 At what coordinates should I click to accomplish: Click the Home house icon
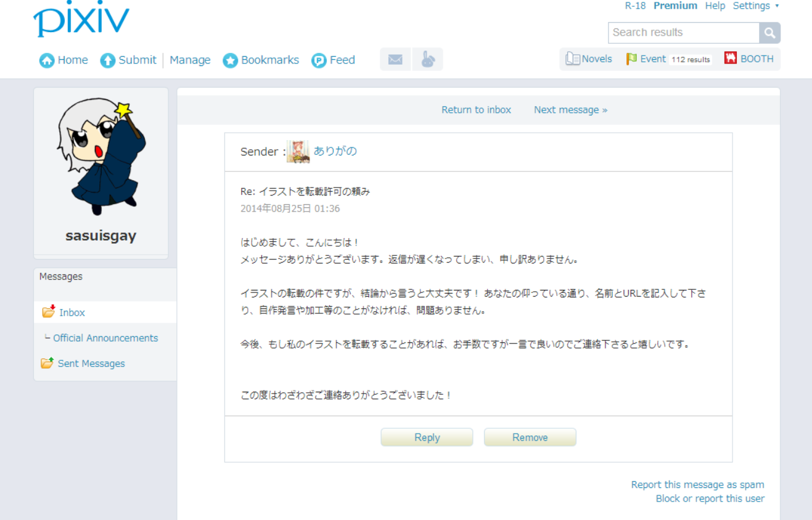point(47,60)
